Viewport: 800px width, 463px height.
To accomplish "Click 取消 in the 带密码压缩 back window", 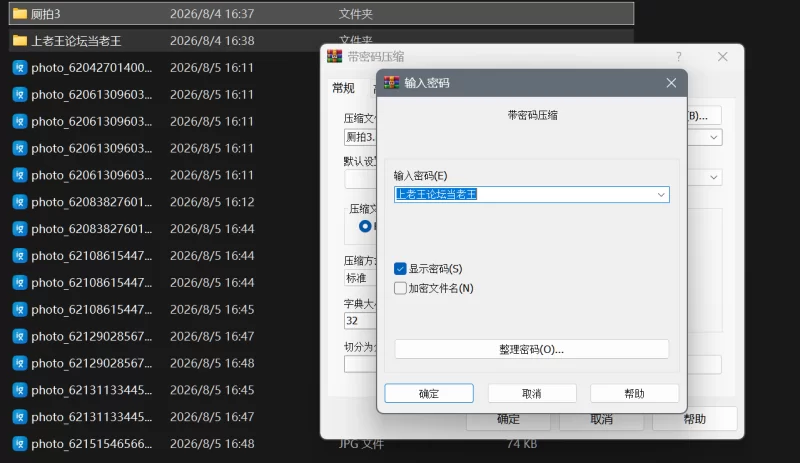I will (x=601, y=419).
